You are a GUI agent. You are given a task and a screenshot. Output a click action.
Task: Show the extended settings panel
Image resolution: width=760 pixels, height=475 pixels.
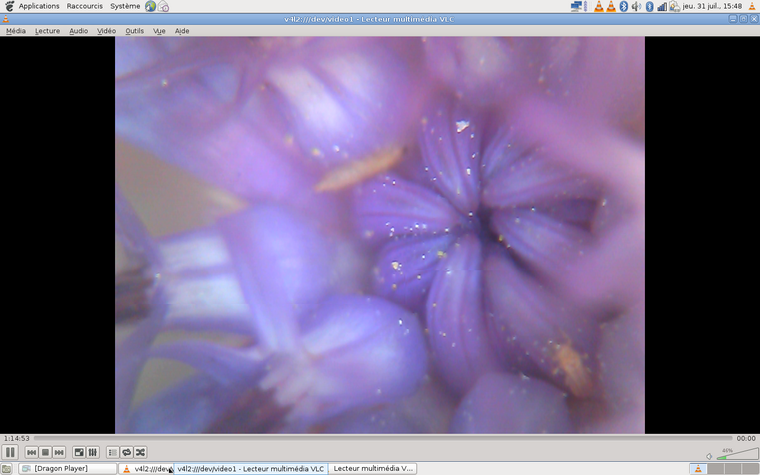click(92, 453)
